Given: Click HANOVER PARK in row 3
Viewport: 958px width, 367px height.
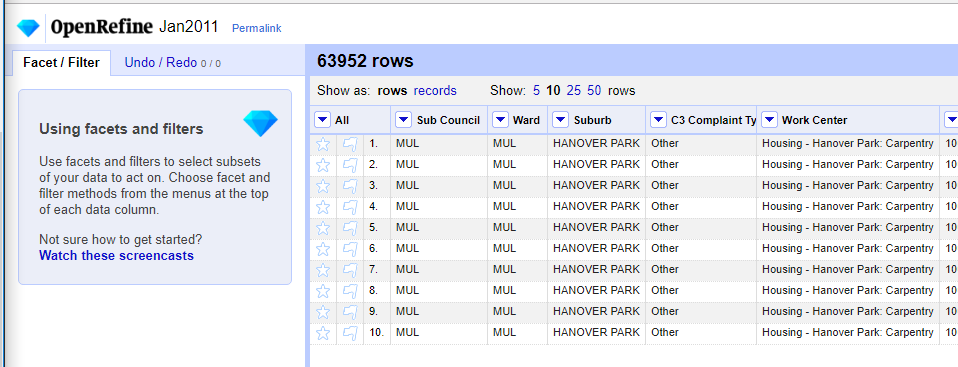Looking at the screenshot, I should [x=596, y=186].
